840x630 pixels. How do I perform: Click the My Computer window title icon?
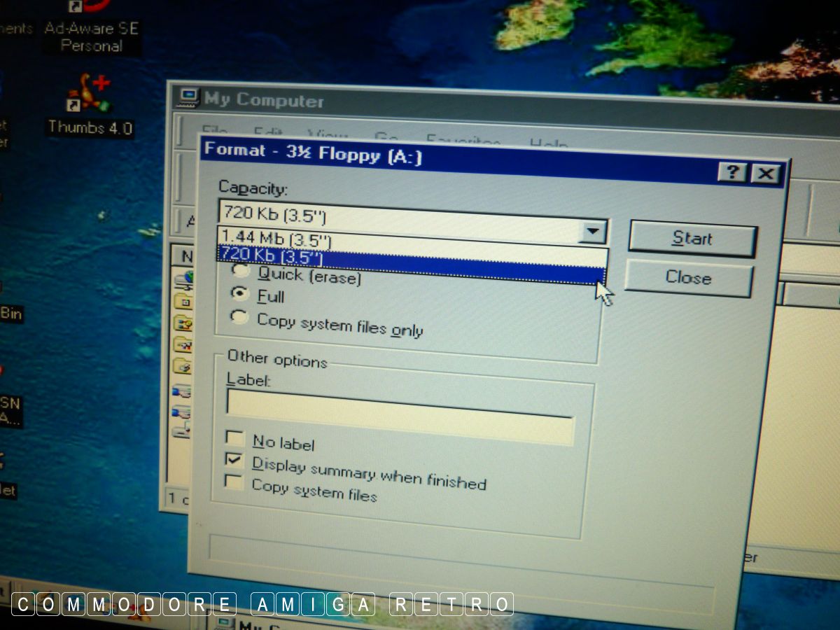click(188, 97)
